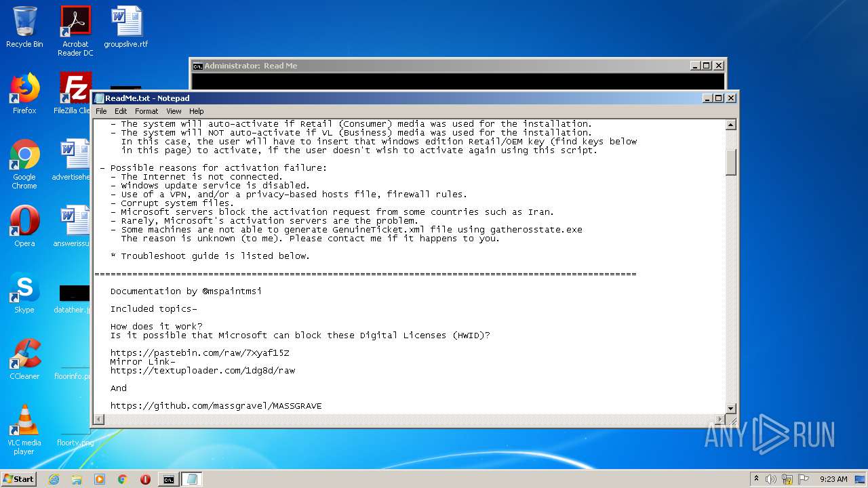Open Notepad's title bar system icon
Screen dimensions: 868x488
tap(99, 98)
